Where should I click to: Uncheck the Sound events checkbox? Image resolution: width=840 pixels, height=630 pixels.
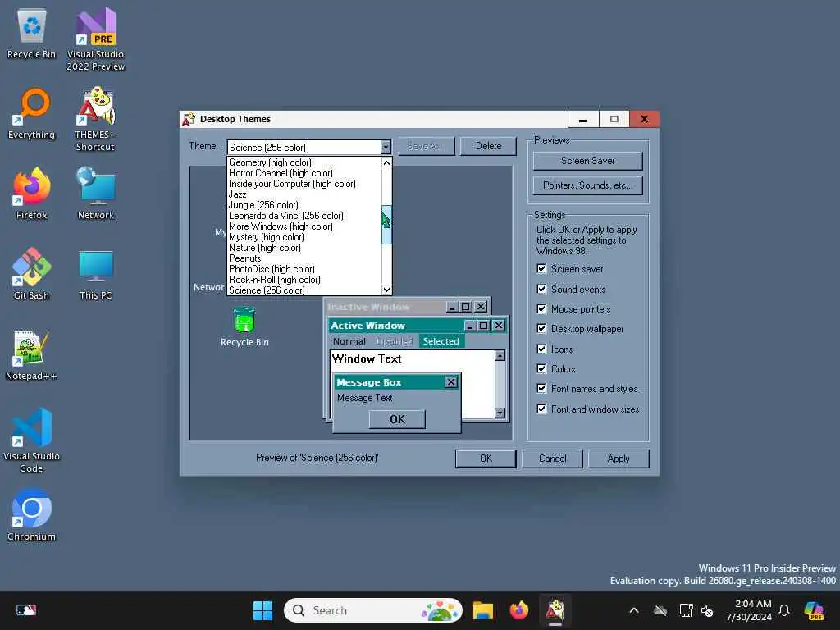pyautogui.click(x=541, y=290)
